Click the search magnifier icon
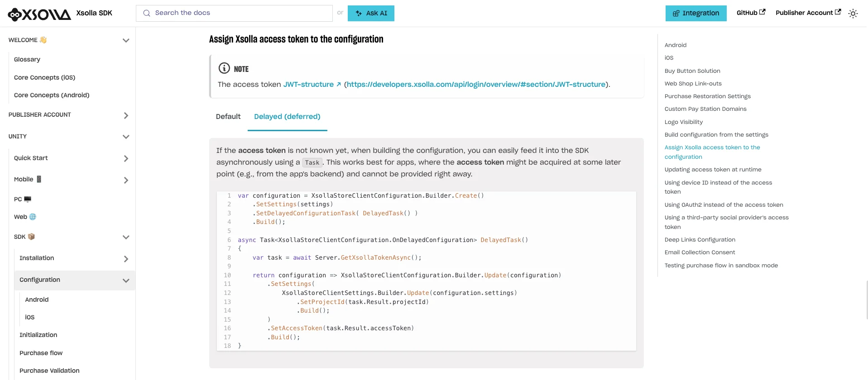This screenshot has width=868, height=380. tap(147, 13)
